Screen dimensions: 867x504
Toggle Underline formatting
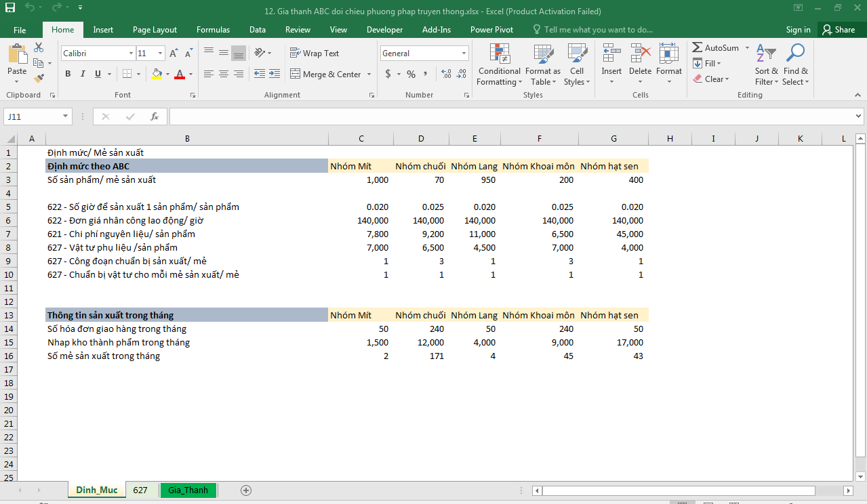point(98,74)
